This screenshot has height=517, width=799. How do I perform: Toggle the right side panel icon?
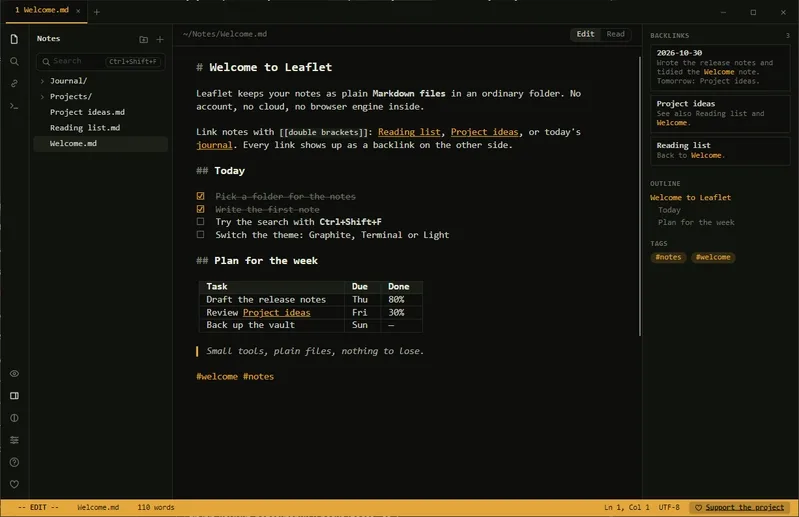pyautogui.click(x=14, y=396)
